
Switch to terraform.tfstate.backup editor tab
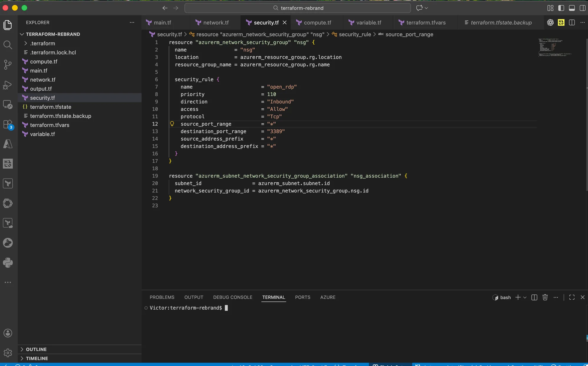[501, 23]
